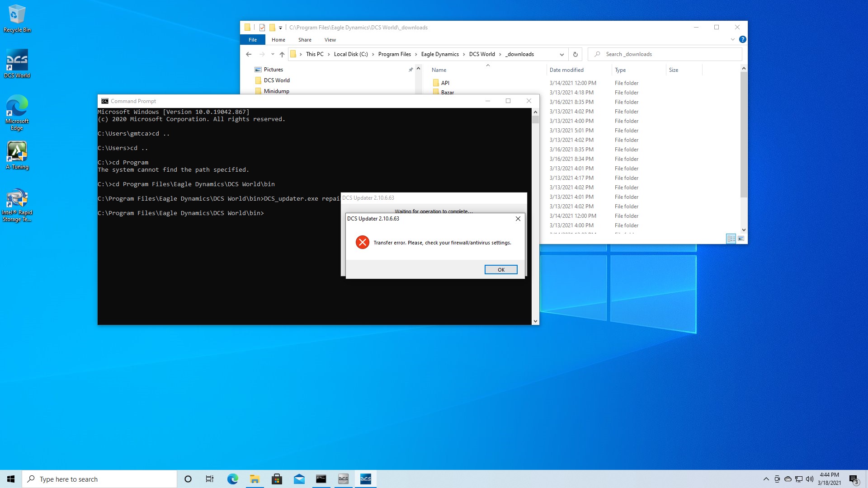Viewport: 868px width, 488px height.
Task: Open the Explorer help question mark icon
Action: pos(742,40)
